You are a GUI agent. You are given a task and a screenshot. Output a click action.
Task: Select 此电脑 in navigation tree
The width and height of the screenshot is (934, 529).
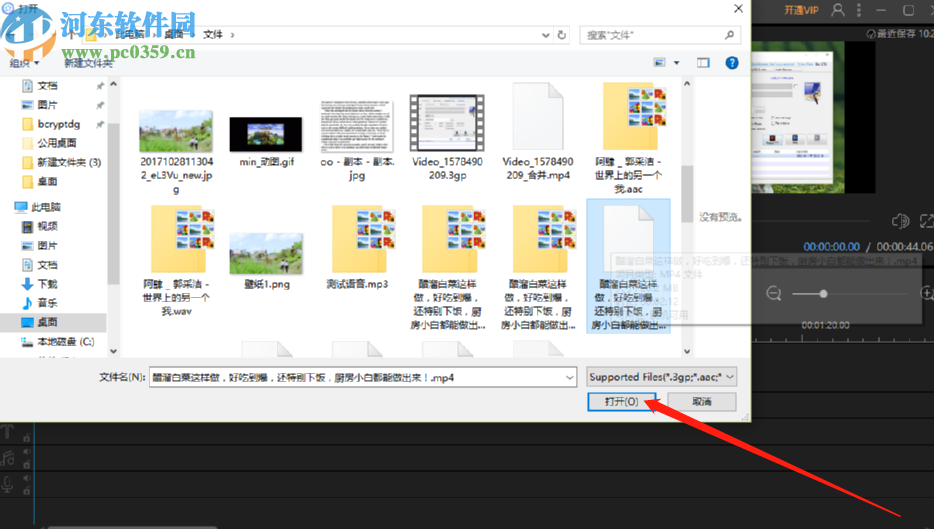(x=46, y=207)
